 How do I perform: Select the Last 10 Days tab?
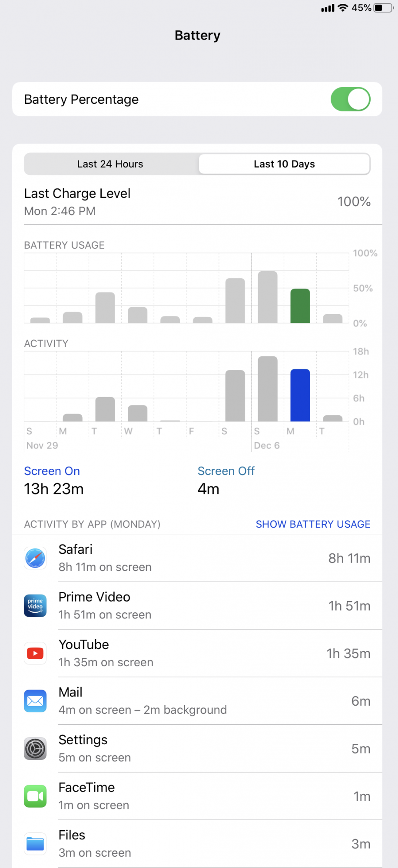pos(284,164)
